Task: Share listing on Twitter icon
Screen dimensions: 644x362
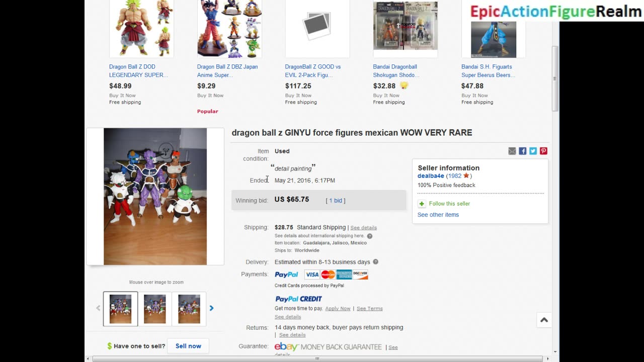Action: pos(533,151)
